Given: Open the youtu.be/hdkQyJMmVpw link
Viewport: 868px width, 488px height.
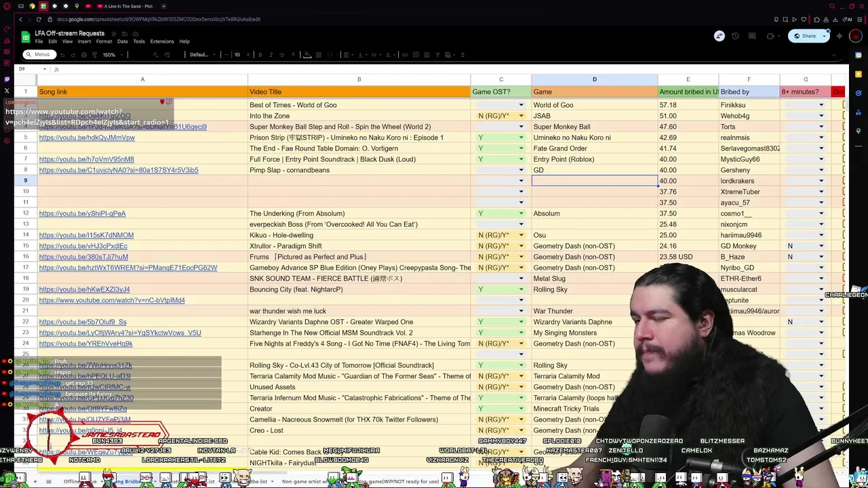Looking at the screenshot, I should (87, 138).
